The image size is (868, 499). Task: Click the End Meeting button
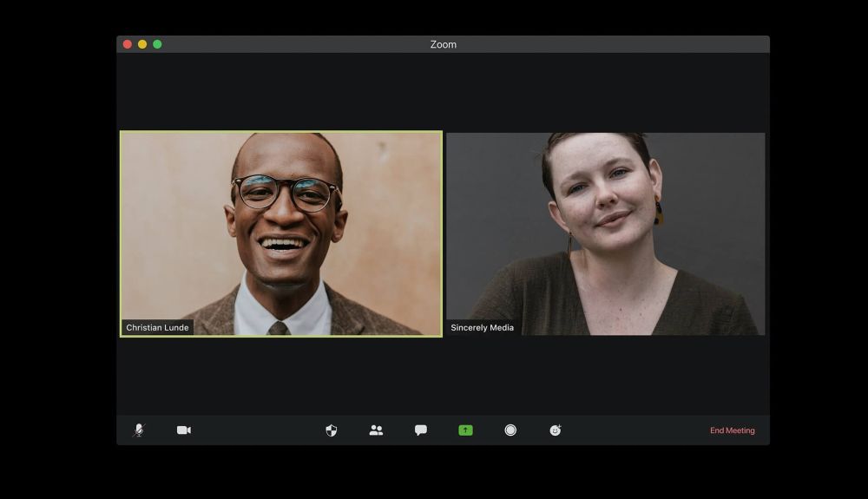(x=732, y=430)
